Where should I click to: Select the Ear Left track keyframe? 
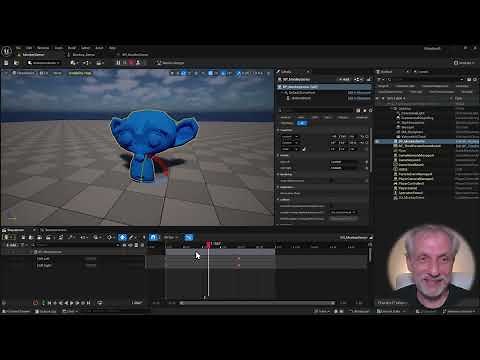tap(238, 259)
